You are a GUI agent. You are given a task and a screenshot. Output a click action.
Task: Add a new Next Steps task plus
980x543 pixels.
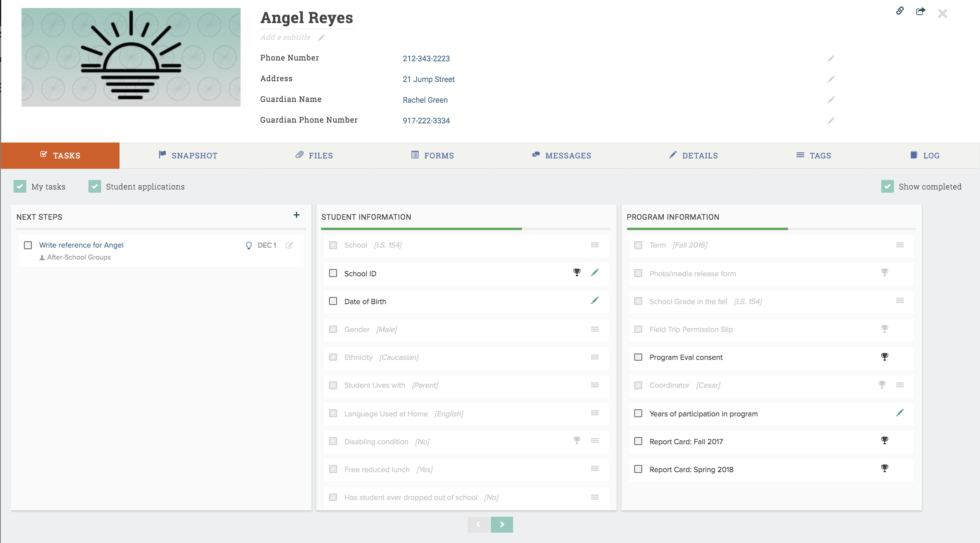pyautogui.click(x=296, y=215)
